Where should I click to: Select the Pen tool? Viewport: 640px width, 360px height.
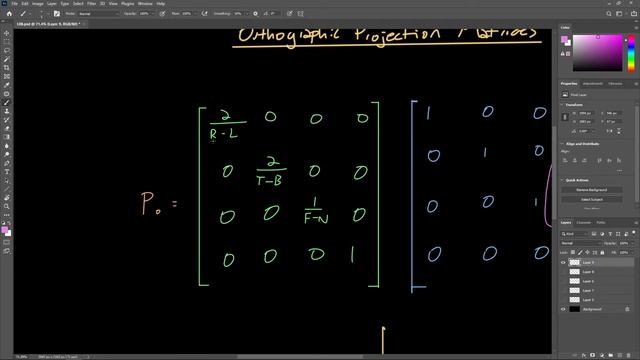pyautogui.click(x=7, y=163)
